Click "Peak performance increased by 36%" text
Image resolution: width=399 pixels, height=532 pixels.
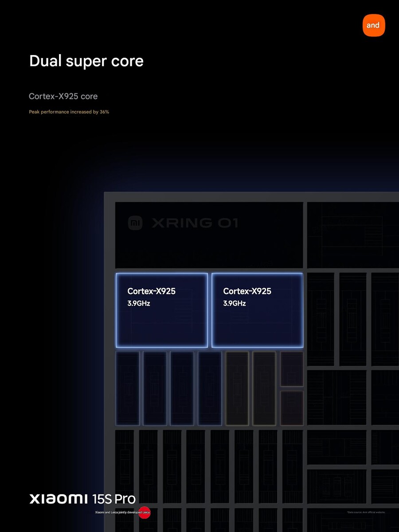pyautogui.click(x=69, y=112)
